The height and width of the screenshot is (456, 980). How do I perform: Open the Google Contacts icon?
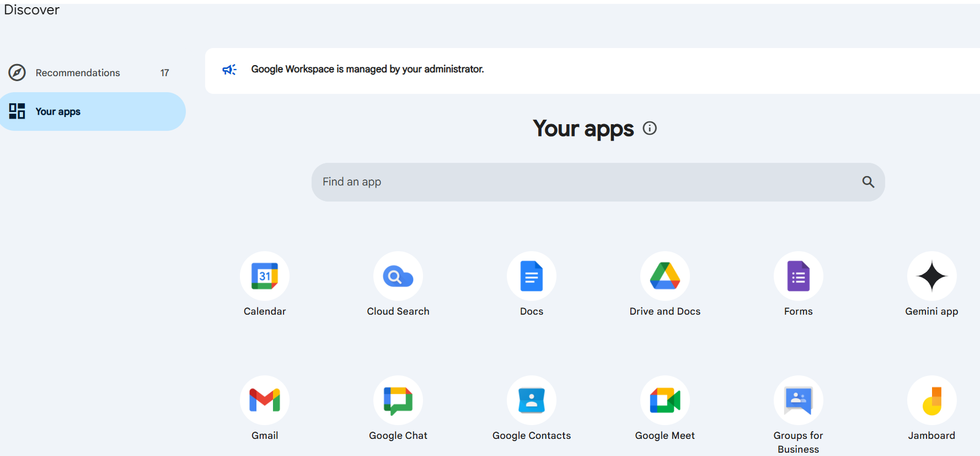coord(532,400)
